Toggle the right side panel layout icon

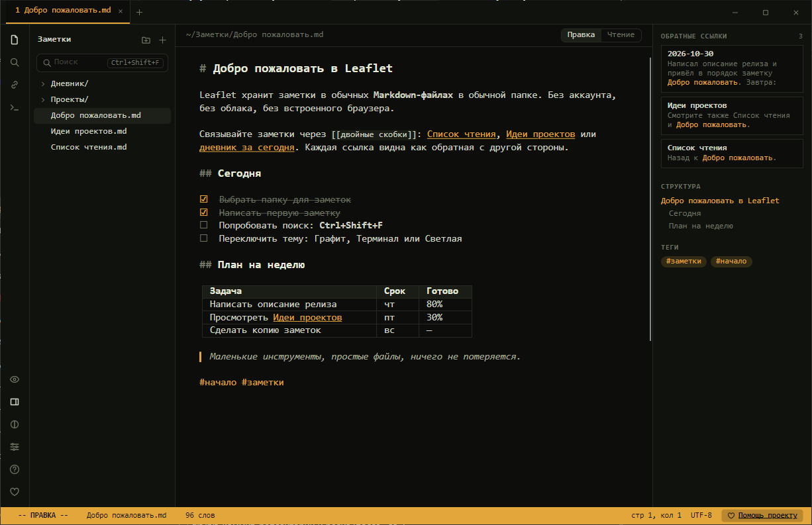[x=15, y=402]
